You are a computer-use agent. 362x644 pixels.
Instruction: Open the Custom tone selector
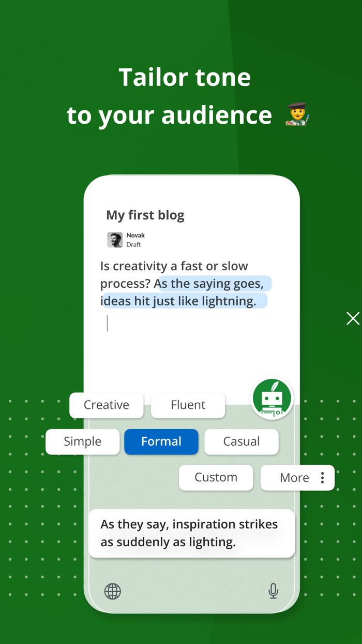(216, 477)
